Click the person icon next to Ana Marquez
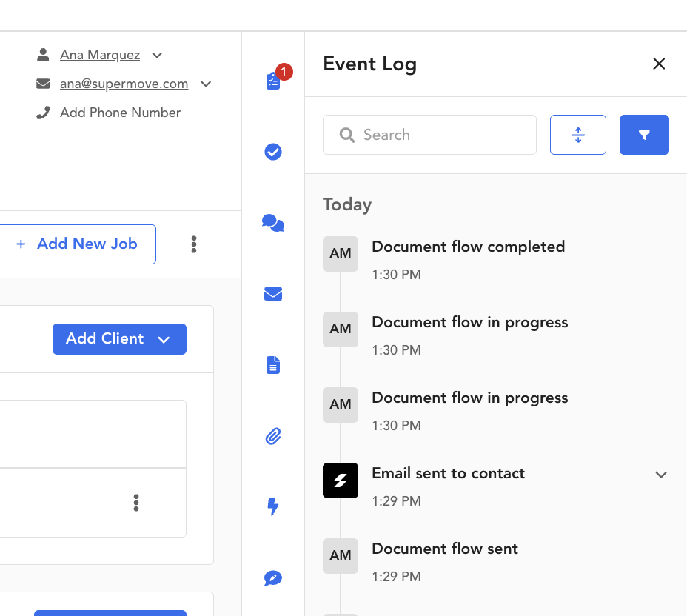The height and width of the screenshot is (616, 687). click(43, 55)
